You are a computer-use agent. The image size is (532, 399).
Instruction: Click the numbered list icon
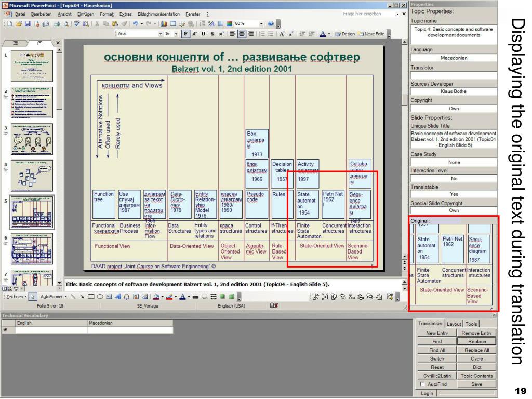tap(262, 34)
